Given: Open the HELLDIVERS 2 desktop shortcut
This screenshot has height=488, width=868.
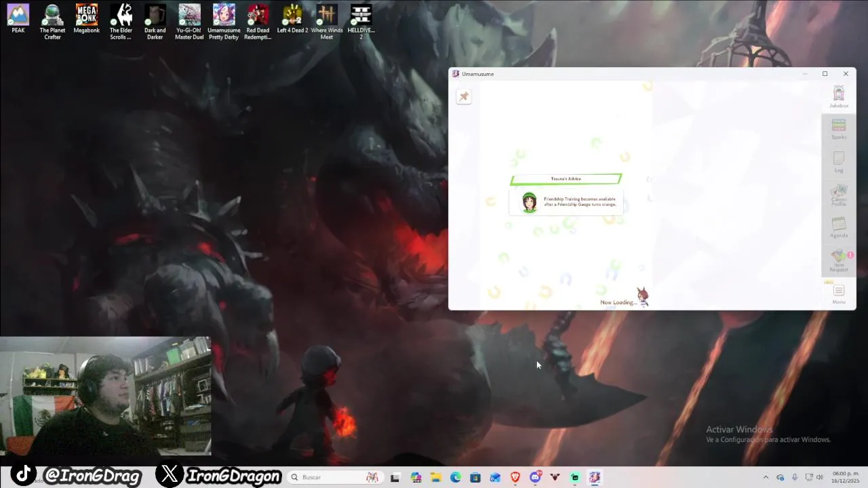Looking at the screenshot, I should pos(361,22).
